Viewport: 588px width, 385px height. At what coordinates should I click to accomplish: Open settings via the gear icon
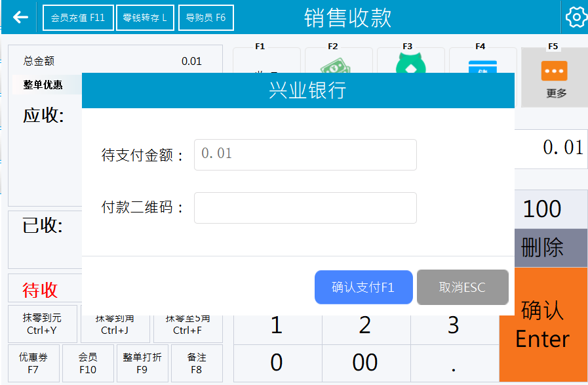coord(576,18)
